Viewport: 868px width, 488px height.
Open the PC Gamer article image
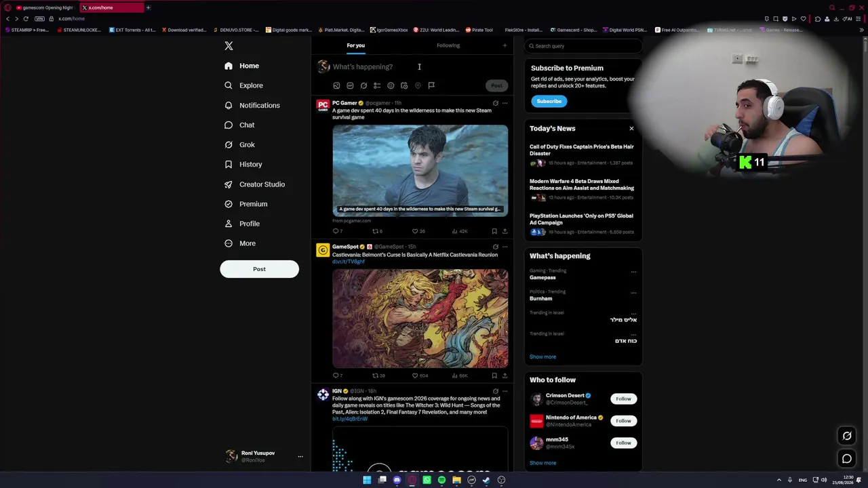click(420, 170)
